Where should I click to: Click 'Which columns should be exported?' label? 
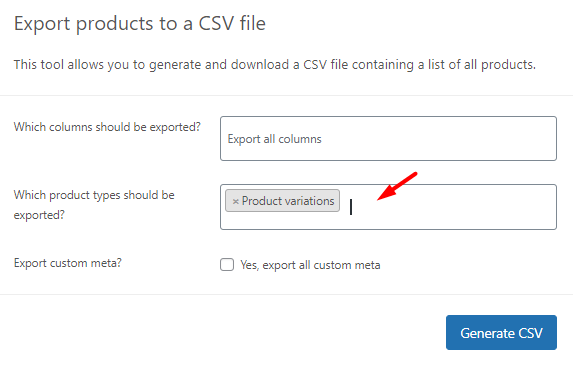click(x=107, y=127)
